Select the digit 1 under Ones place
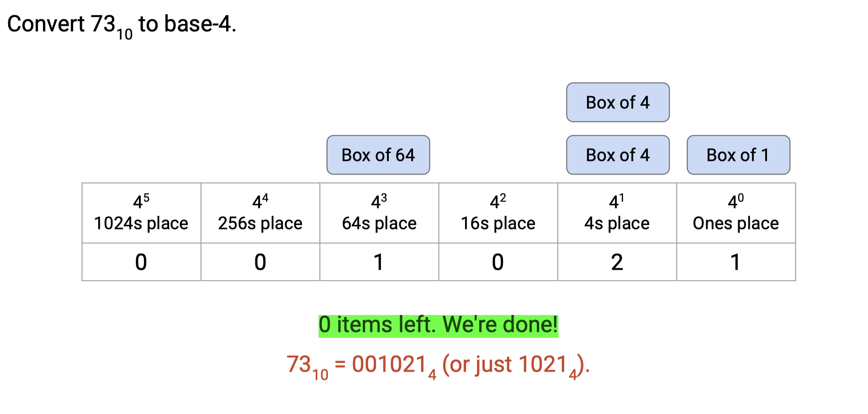Screen dimensions: 868x414 tap(735, 262)
